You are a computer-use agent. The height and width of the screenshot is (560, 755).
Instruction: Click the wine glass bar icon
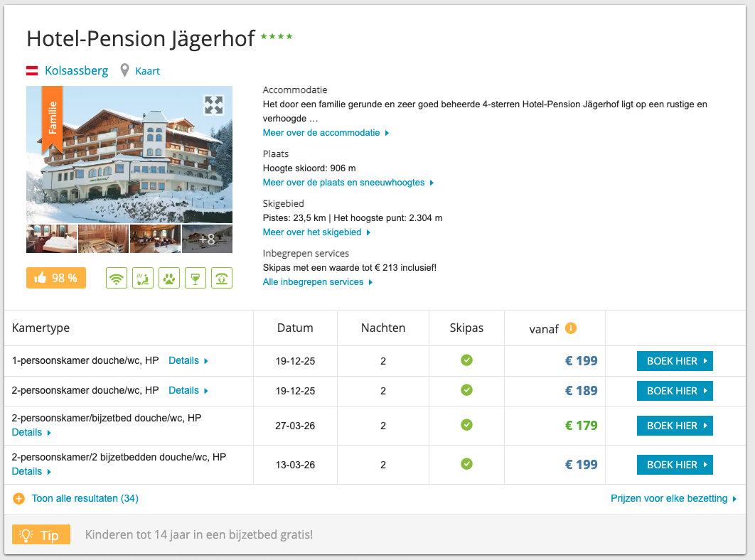tap(195, 279)
